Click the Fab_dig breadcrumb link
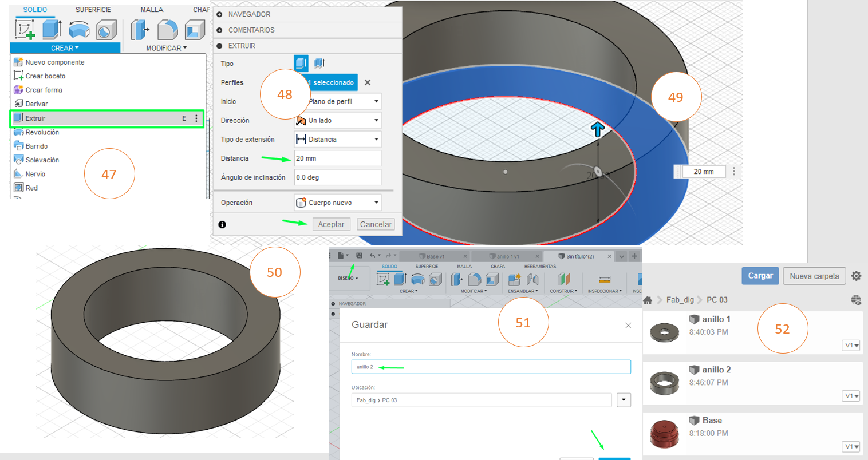Screen dimensions: 868x460 click(680, 300)
